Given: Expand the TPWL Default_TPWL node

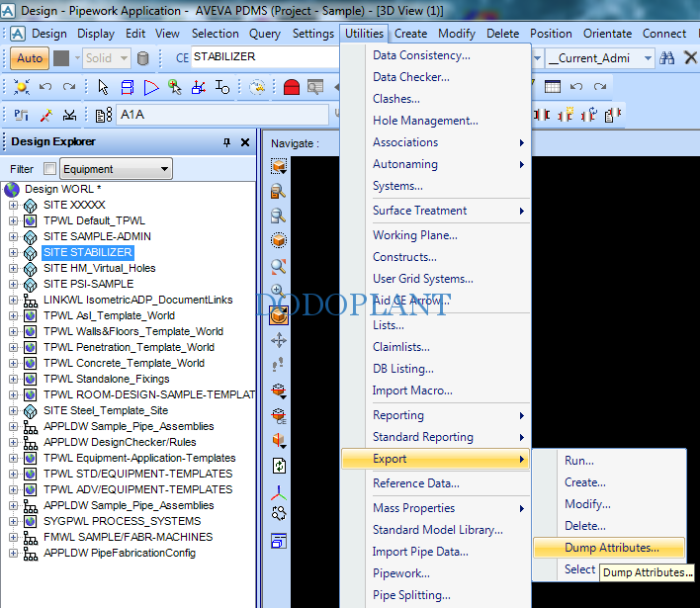Looking at the screenshot, I should point(14,221).
